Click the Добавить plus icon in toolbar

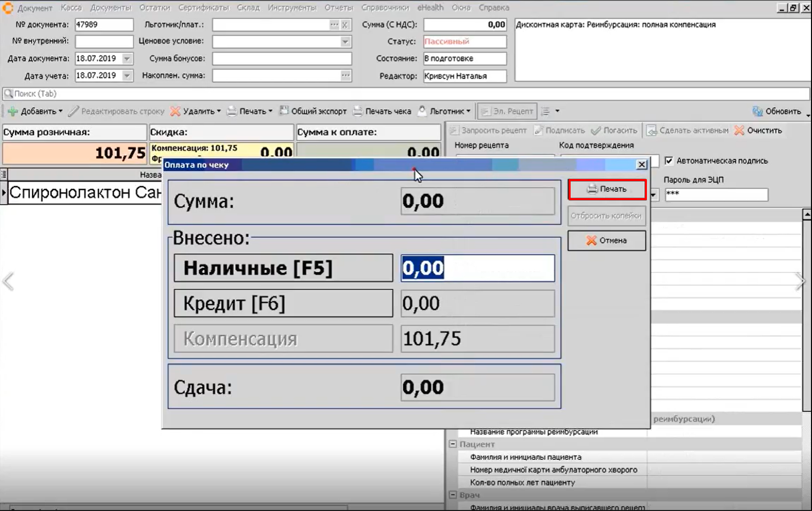pos(13,111)
